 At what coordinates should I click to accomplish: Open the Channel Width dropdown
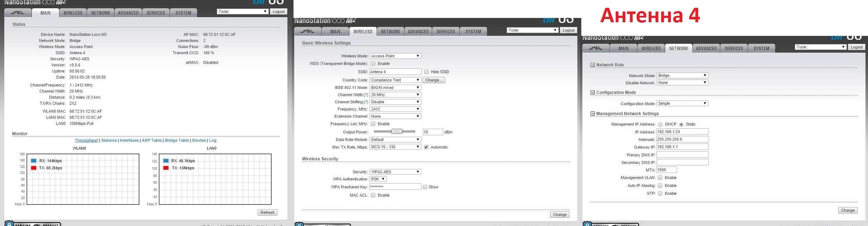point(395,95)
